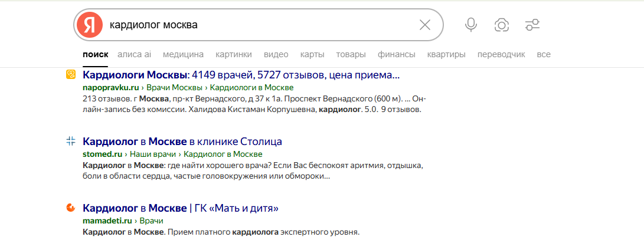
Task: Clear the search query with X icon
Action: (424, 25)
